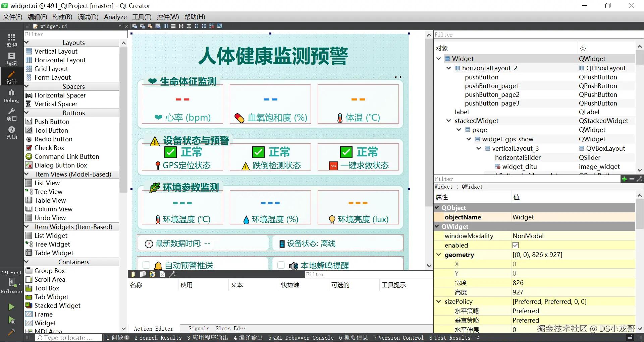Open the widget.ui file dropdown

click(x=120, y=26)
